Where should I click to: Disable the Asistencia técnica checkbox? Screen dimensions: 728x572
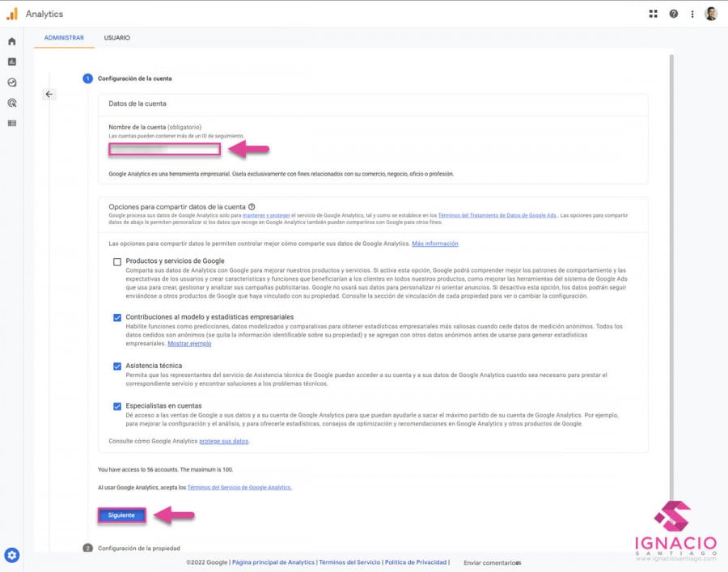(x=116, y=365)
